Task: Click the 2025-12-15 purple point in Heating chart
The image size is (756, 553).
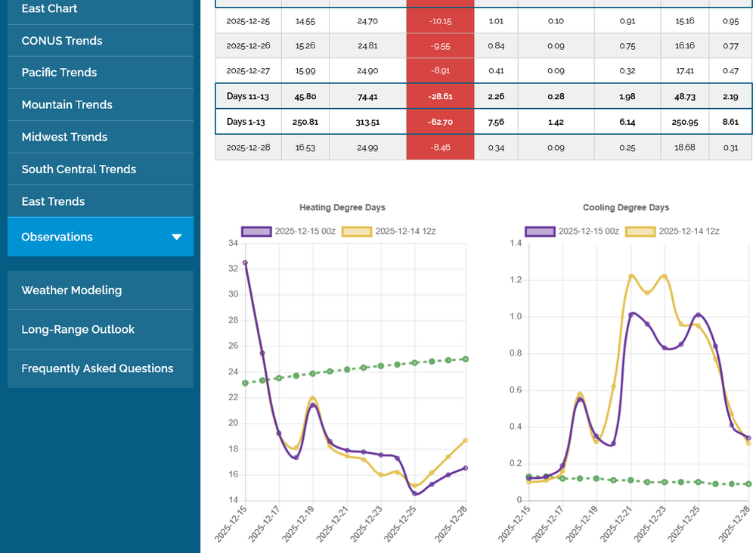Action: [245, 263]
